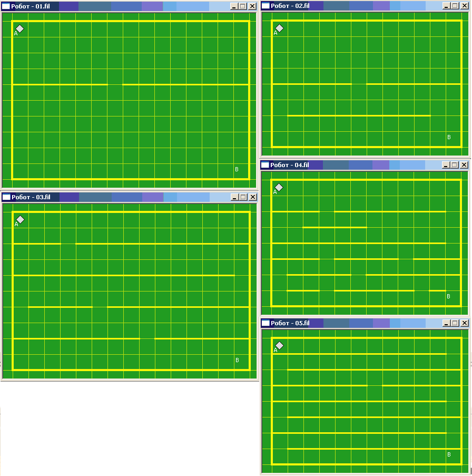Open system menu icon of Робот - 03.fil

[6, 197]
